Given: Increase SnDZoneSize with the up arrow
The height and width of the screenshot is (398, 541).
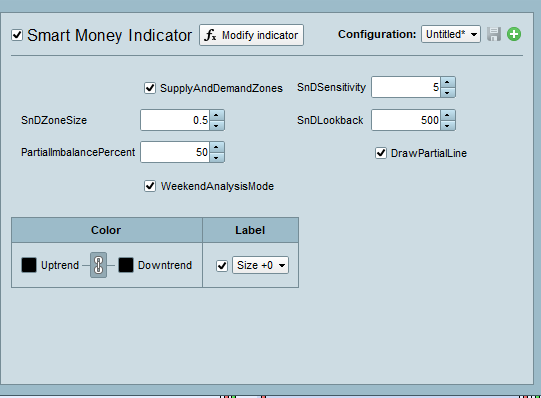Looking at the screenshot, I should [216, 115].
